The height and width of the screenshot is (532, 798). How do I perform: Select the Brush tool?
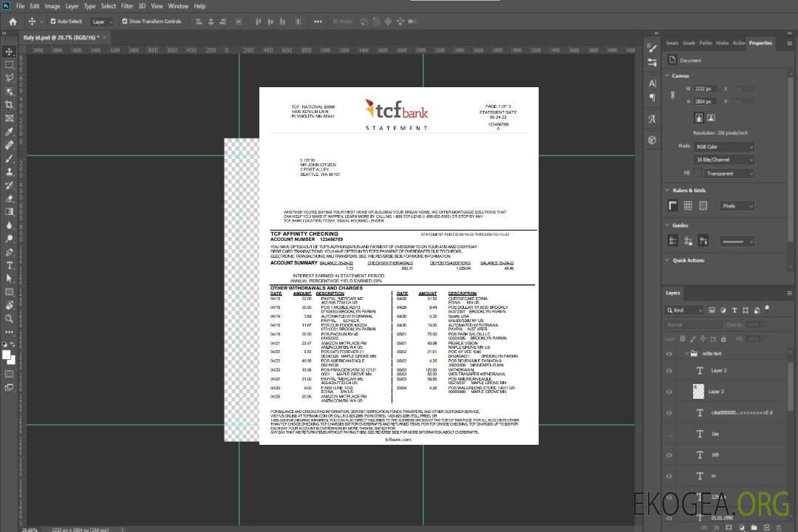[9, 158]
